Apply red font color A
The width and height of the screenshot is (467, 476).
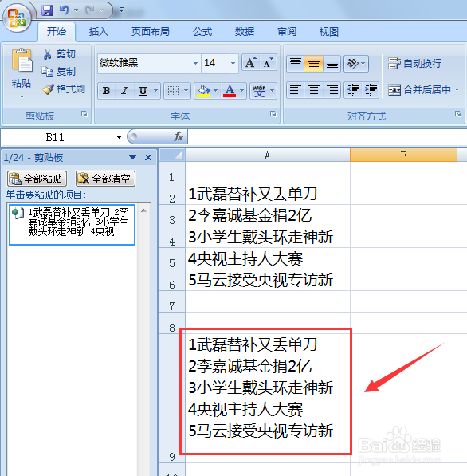(230, 90)
